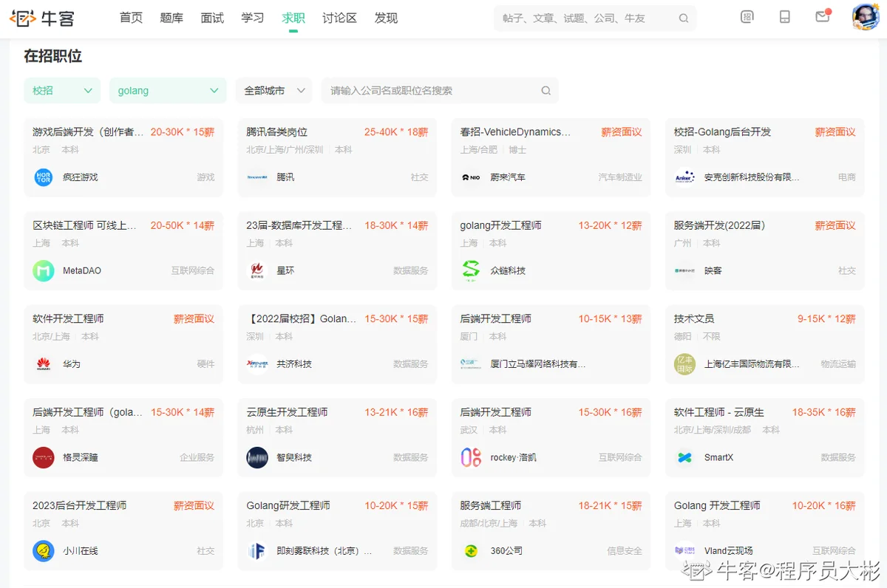Click the 星环 company logo
The image size is (887, 588).
point(257,271)
